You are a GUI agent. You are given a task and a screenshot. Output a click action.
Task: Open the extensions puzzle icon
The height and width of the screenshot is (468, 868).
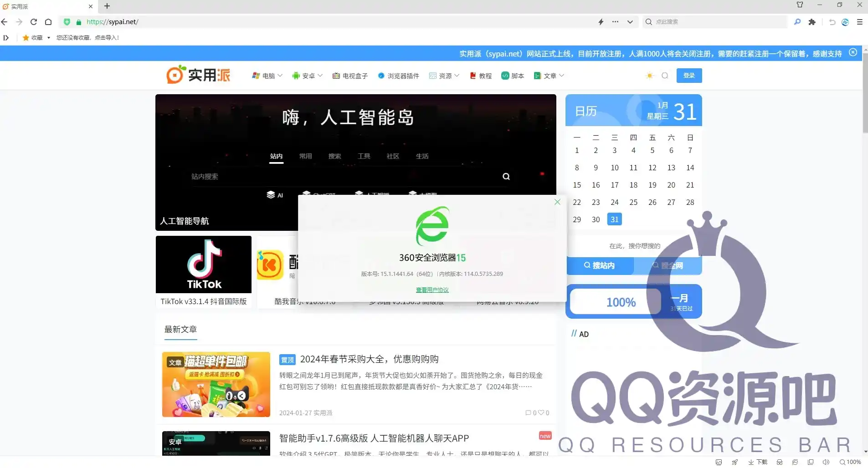[812, 22]
